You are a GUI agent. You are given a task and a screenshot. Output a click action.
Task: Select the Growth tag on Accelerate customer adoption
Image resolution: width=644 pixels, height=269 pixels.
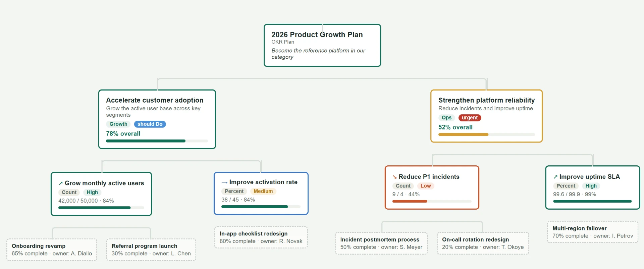(118, 124)
